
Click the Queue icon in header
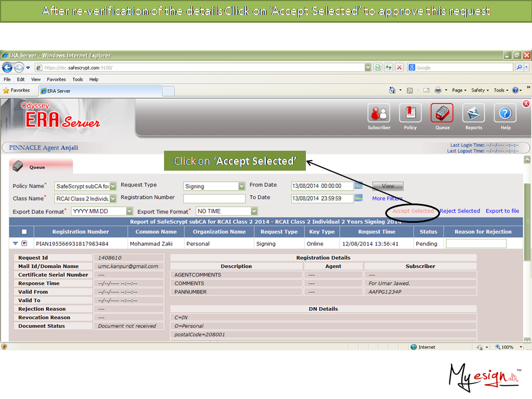442,114
